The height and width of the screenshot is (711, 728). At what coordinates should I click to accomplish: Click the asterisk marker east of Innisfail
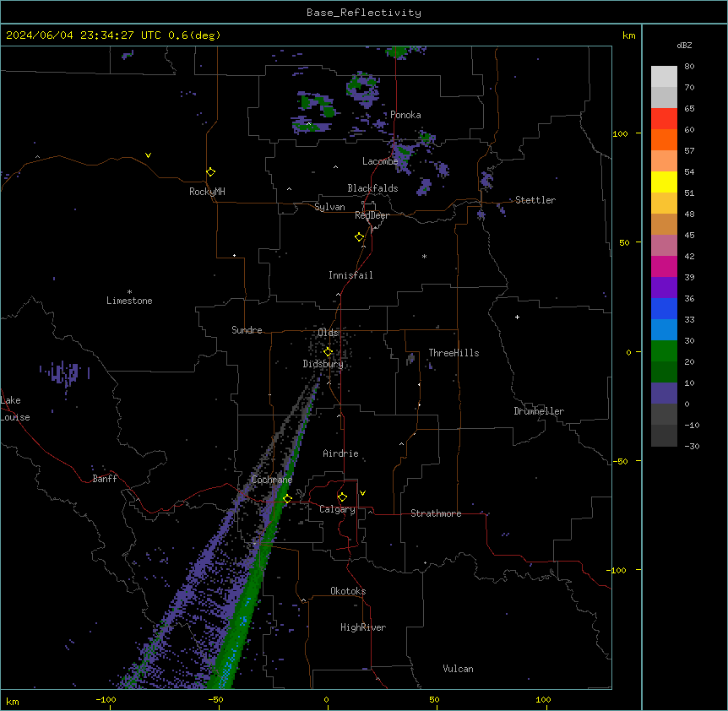[424, 256]
